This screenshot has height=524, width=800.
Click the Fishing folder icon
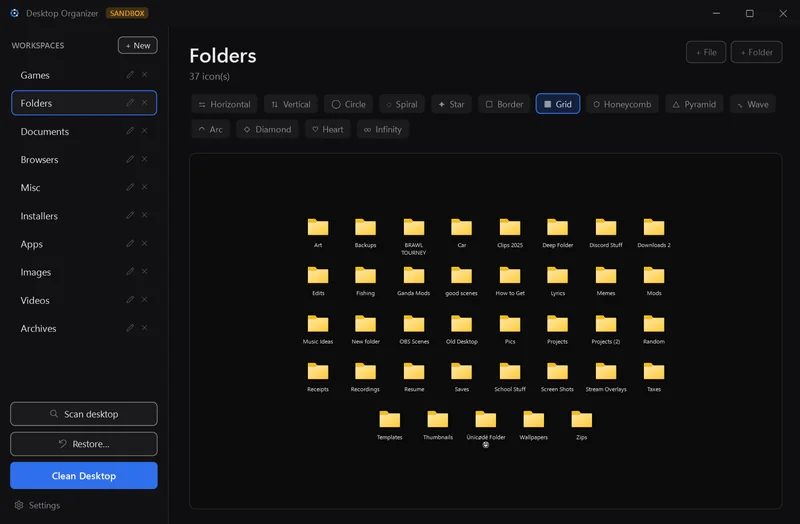click(x=365, y=275)
